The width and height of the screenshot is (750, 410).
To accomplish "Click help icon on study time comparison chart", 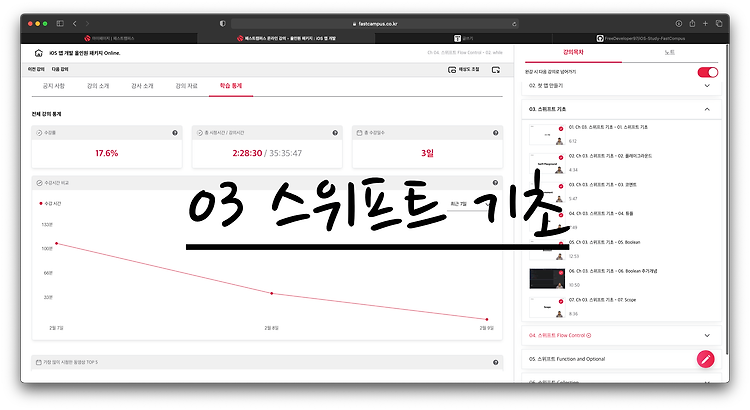I will pos(496,183).
